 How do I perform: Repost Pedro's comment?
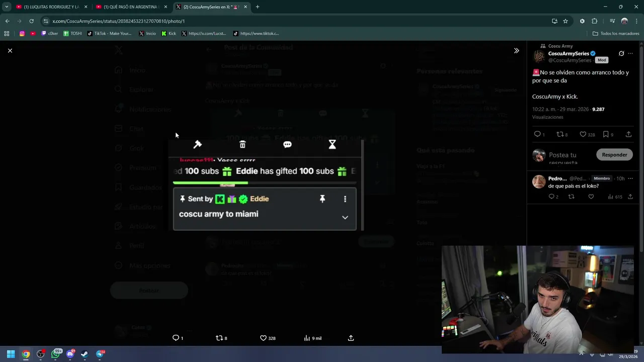coord(571,197)
